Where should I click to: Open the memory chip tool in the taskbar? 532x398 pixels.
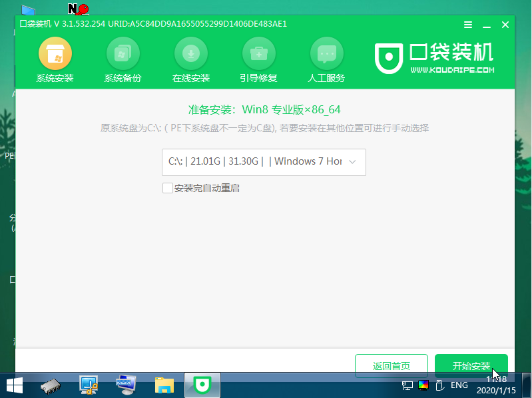point(51,385)
